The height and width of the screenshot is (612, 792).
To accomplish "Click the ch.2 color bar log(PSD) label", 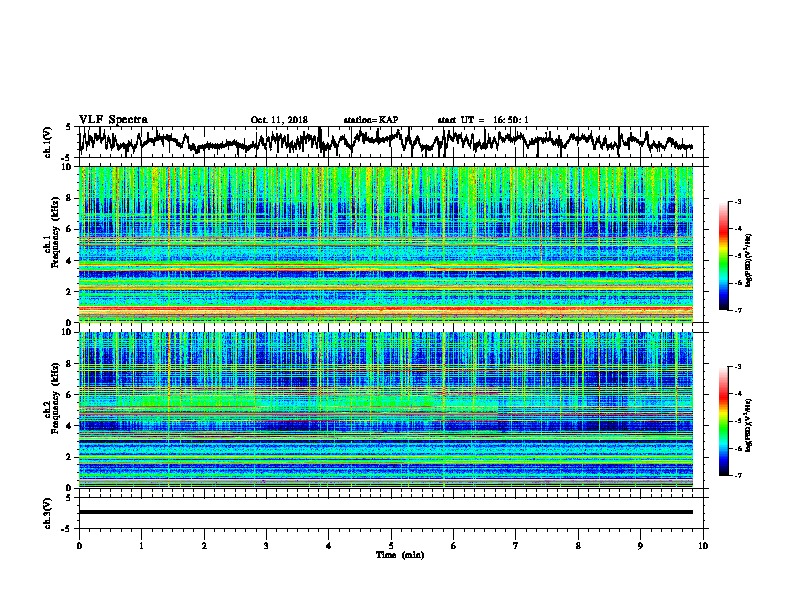I will (x=749, y=425).
